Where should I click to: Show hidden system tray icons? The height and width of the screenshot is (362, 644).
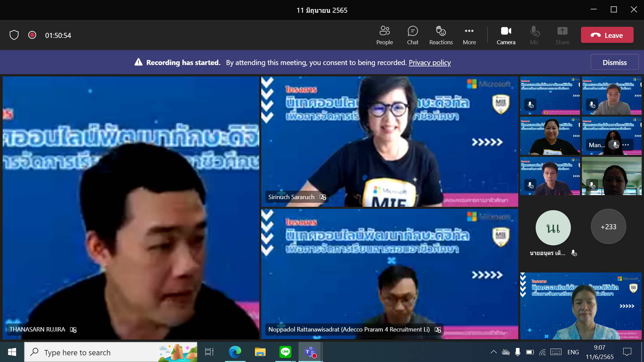pos(493,352)
